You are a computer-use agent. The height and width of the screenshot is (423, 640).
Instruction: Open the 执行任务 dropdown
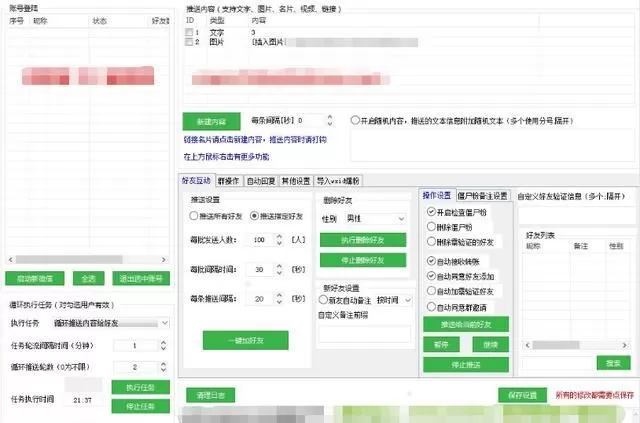111,323
